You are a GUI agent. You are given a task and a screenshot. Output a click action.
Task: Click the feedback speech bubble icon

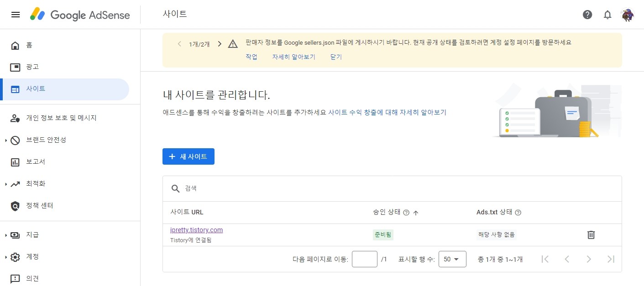(15, 279)
